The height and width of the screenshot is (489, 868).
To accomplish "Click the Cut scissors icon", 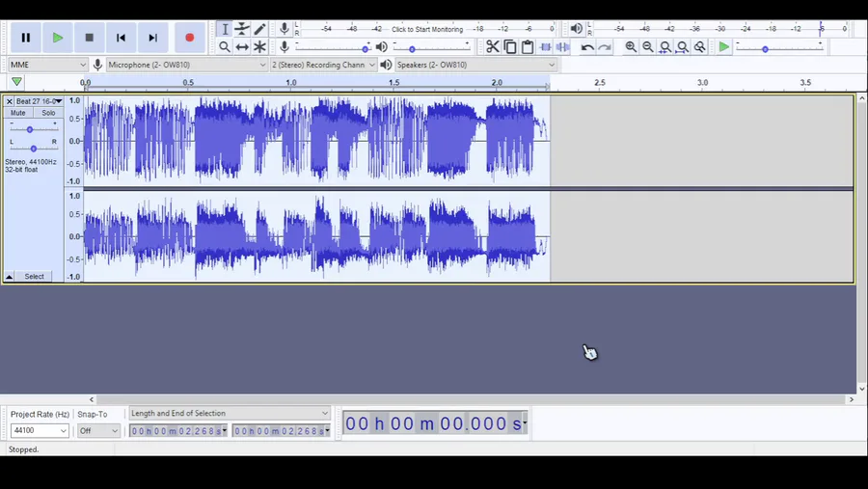I will point(492,47).
